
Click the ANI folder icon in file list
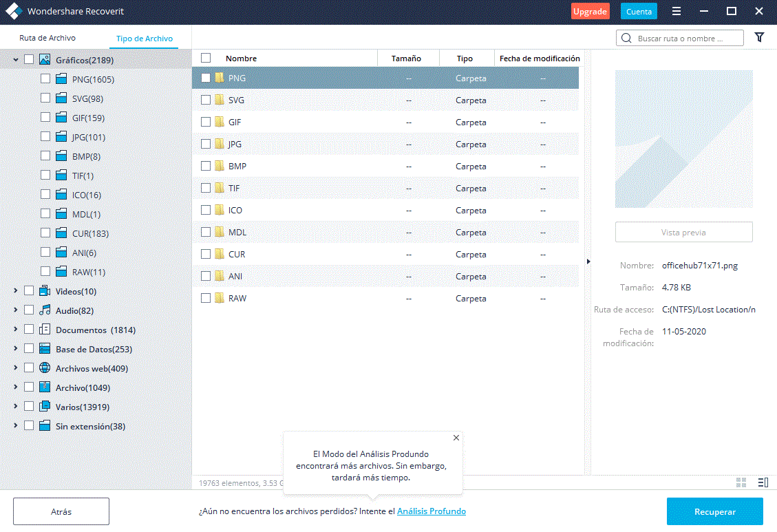click(x=220, y=276)
